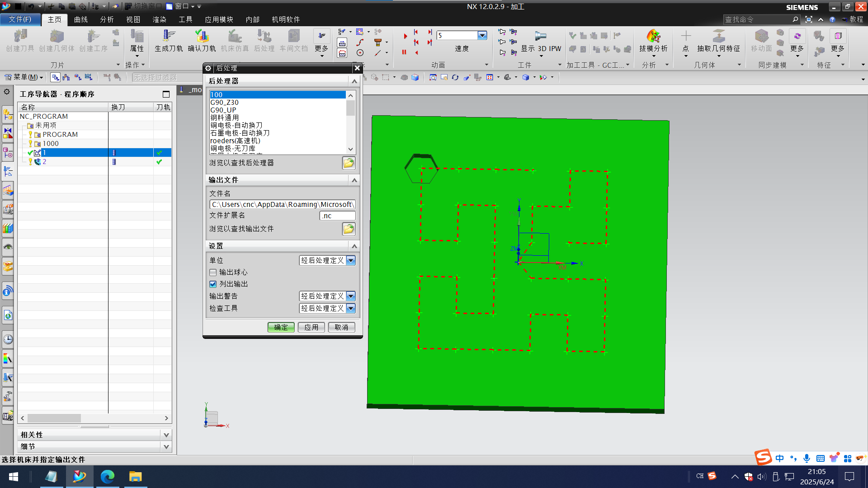Screen dimensions: 868x488
Task: Click the Windows Start button
Action: (x=14, y=476)
